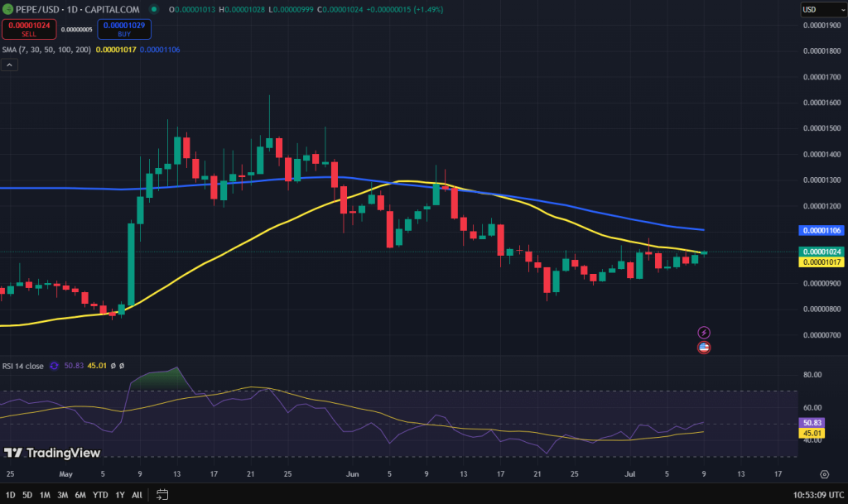Select the 3M time range

pyautogui.click(x=63, y=495)
